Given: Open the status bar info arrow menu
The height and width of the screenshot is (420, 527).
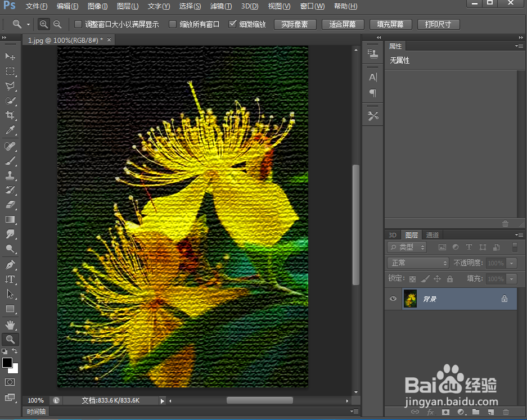Looking at the screenshot, I should pos(163,400).
